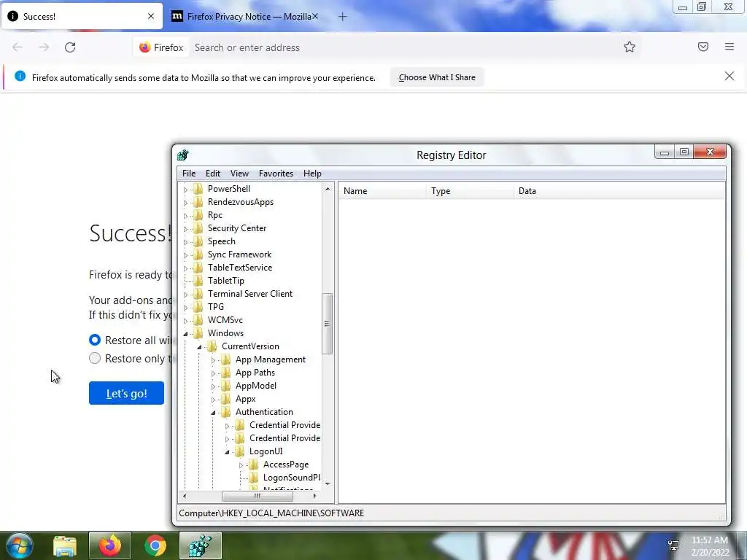Viewport: 747px width, 560px height.
Task: Dismiss the data sharing notification bar
Action: coord(729,76)
